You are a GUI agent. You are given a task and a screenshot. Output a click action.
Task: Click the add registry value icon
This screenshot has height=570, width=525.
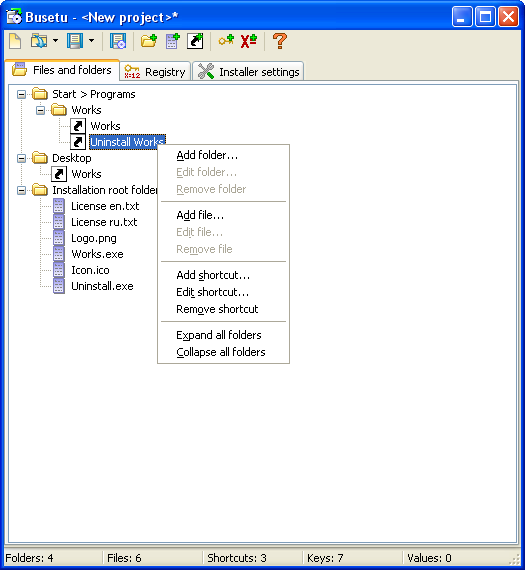tap(249, 41)
